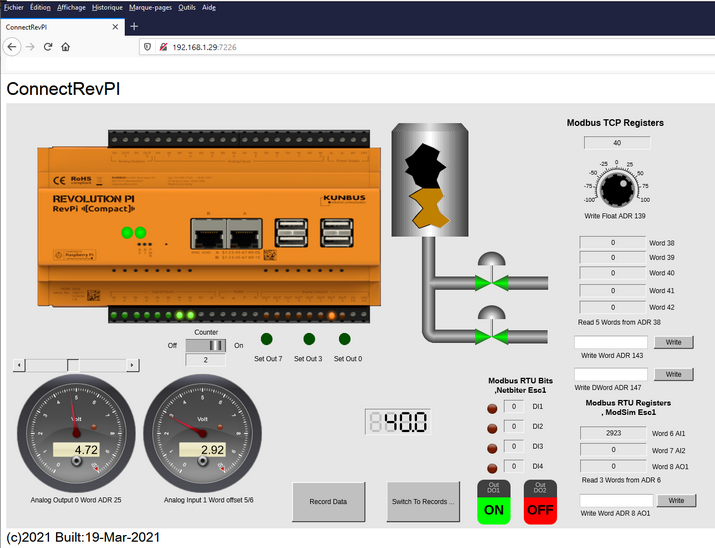
Task: Click the Set Out 3 LED indicator
Action: click(308, 339)
